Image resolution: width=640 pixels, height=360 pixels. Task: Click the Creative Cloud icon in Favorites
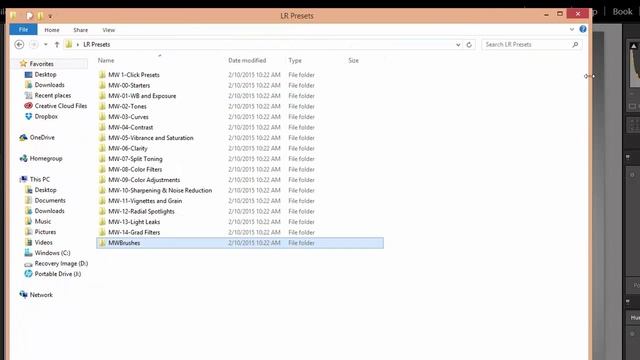point(28,106)
